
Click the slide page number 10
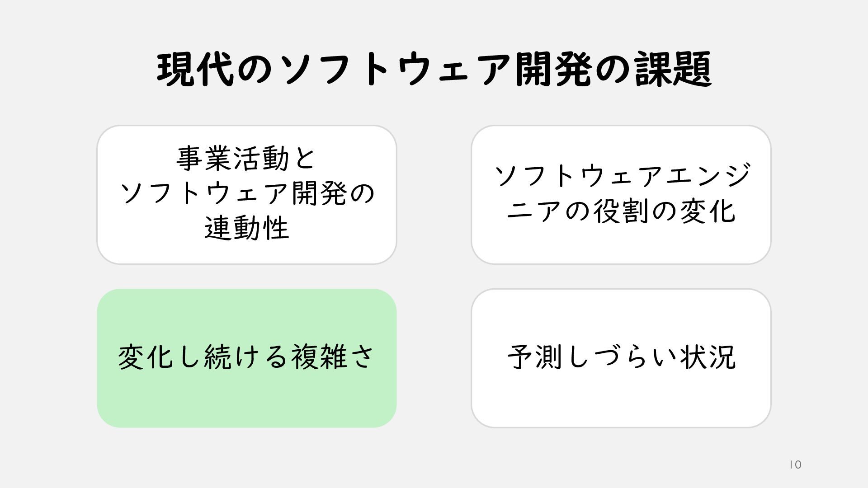[x=796, y=465]
